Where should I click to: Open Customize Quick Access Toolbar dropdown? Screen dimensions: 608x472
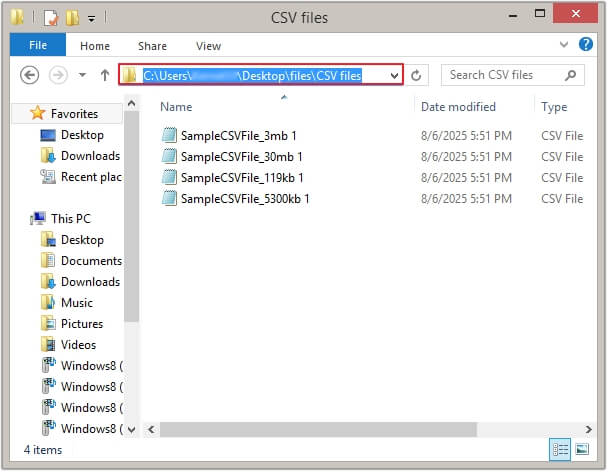(92, 18)
